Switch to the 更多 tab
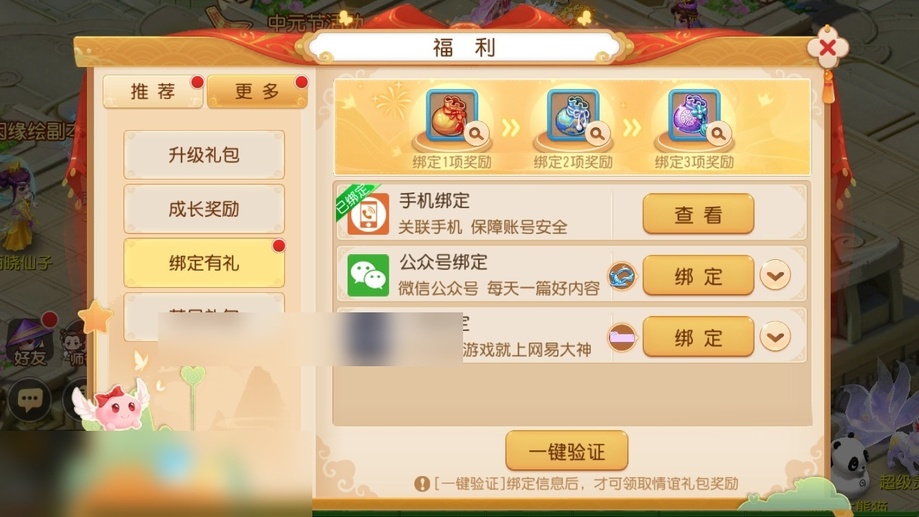Screen dimensions: 919x517 tap(257, 91)
